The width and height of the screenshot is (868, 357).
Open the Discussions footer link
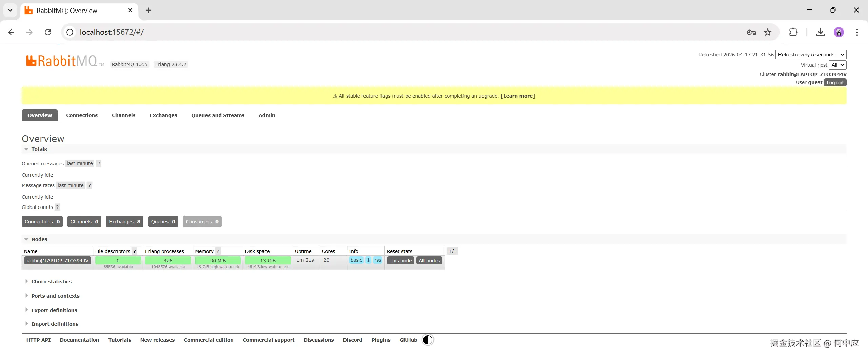[319, 340]
